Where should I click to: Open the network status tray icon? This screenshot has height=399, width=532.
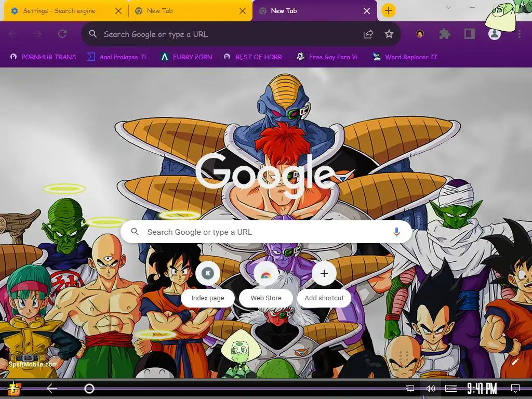tap(410, 389)
